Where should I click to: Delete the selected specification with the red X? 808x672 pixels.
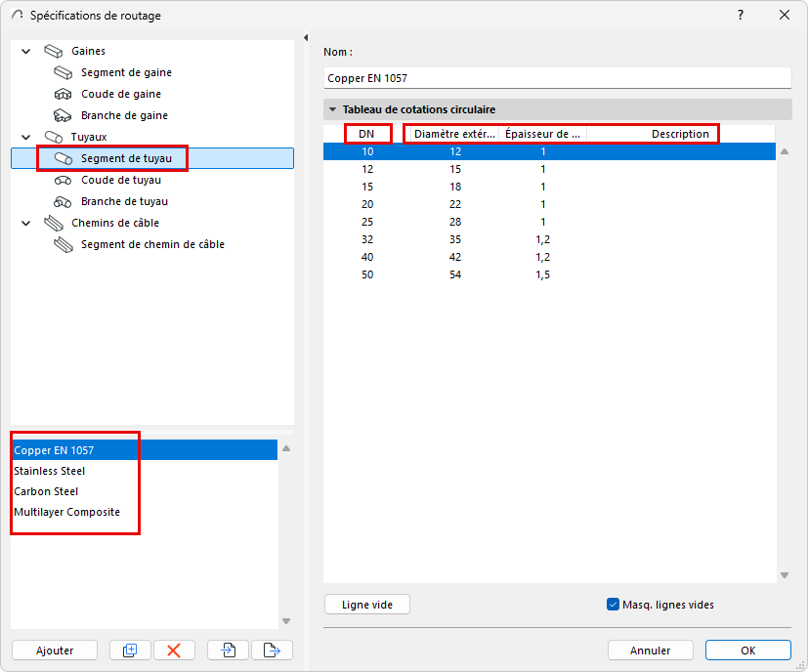tap(174, 651)
